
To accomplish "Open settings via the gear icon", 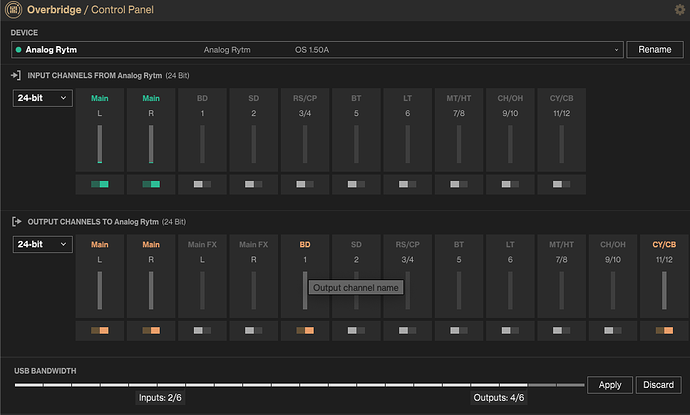I will point(680,9).
